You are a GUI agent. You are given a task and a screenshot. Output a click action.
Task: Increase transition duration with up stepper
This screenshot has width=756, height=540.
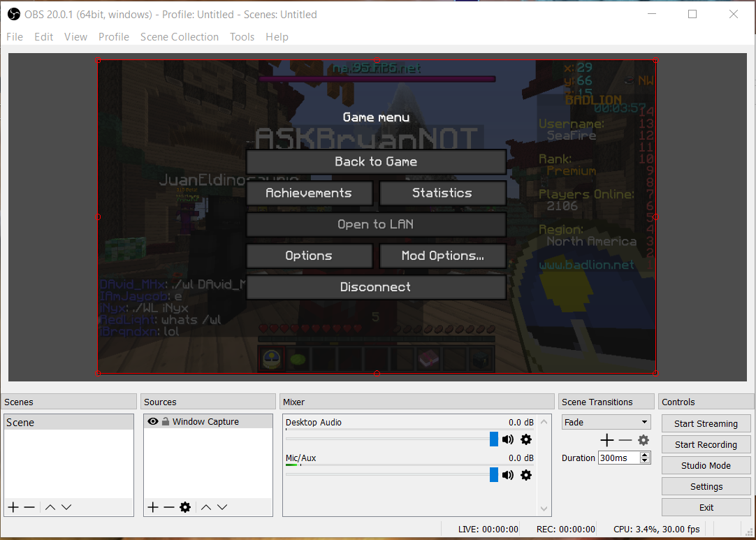(645, 455)
